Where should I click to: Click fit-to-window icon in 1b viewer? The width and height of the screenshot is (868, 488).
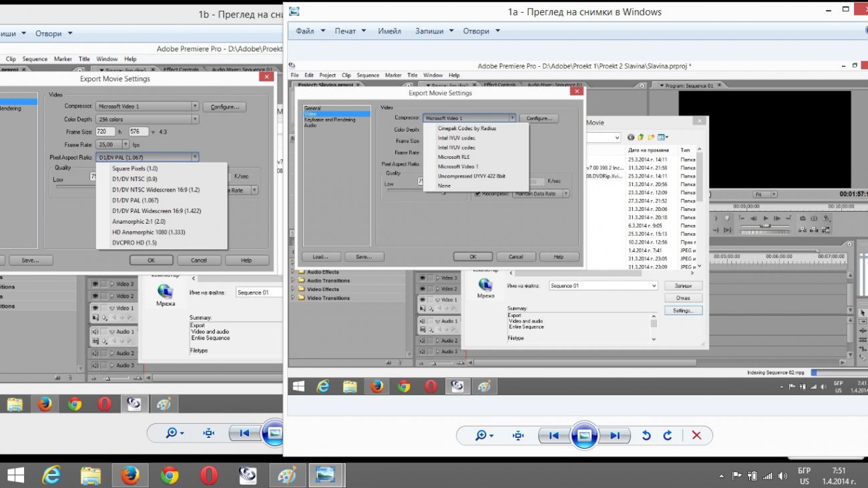pos(208,433)
